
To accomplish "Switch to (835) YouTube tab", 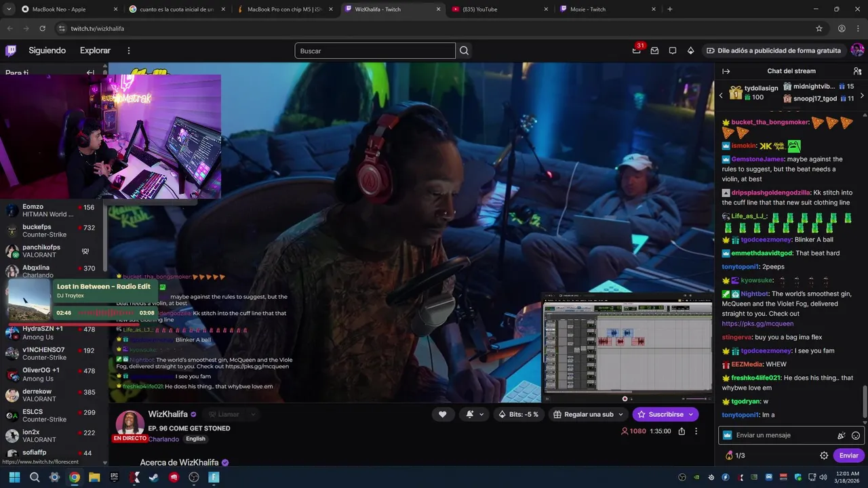I will [500, 9].
